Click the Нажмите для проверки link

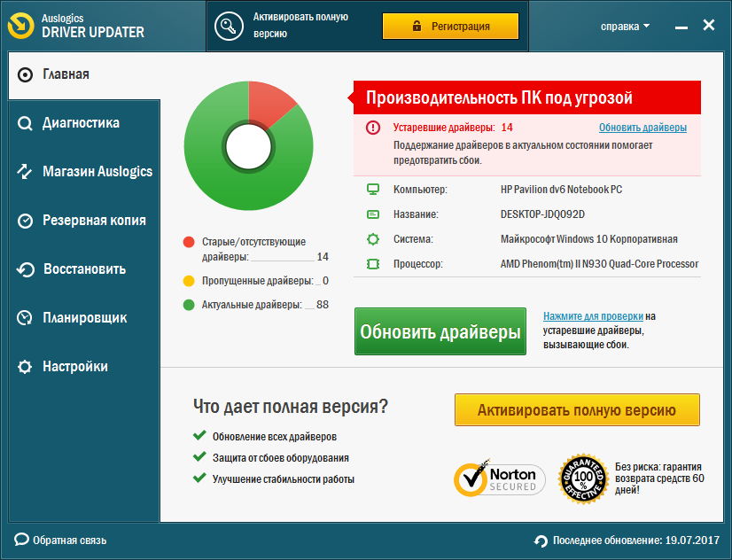coord(593,316)
